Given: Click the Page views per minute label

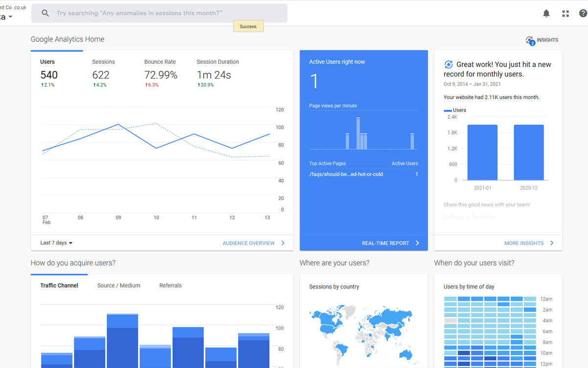Looking at the screenshot, I should coord(333,106).
